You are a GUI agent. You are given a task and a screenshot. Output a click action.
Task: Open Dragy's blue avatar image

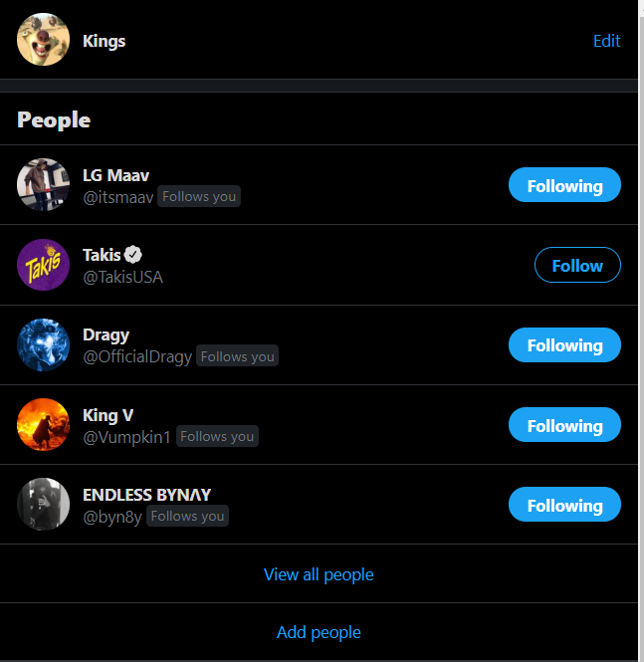43,345
